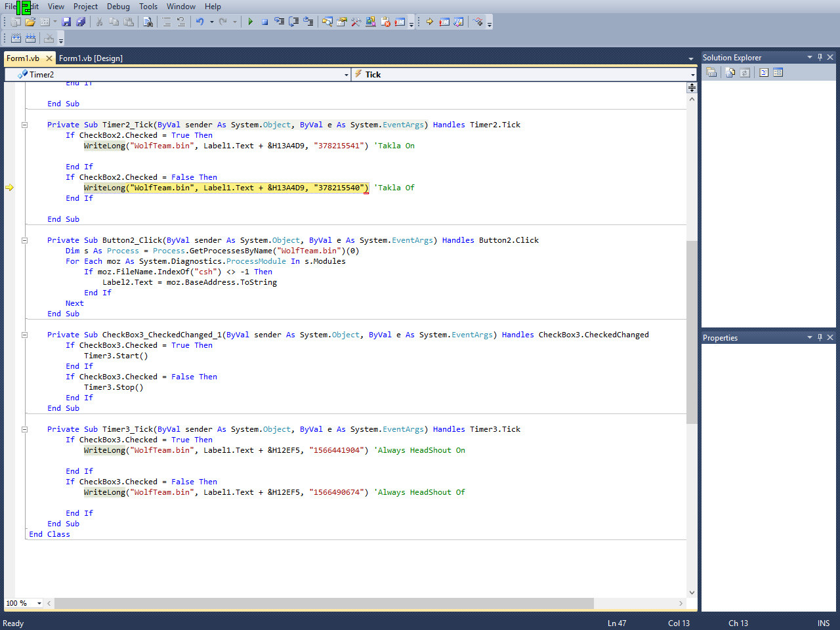Screen dimensions: 840x630
Task: Open the View menu
Action: point(56,7)
